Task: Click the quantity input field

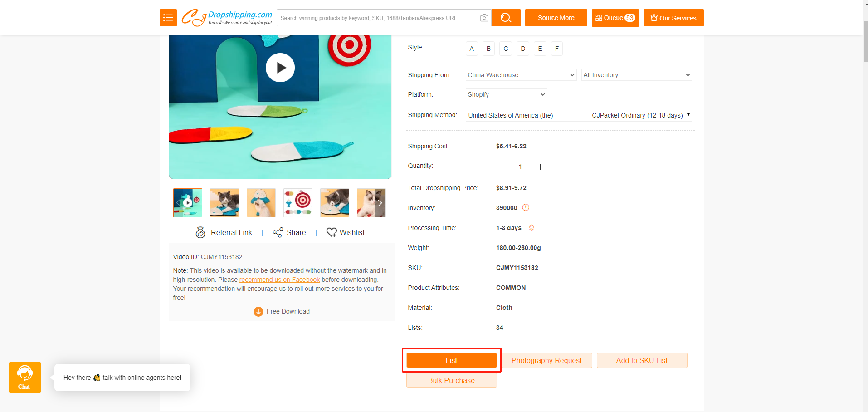Action: click(x=520, y=167)
